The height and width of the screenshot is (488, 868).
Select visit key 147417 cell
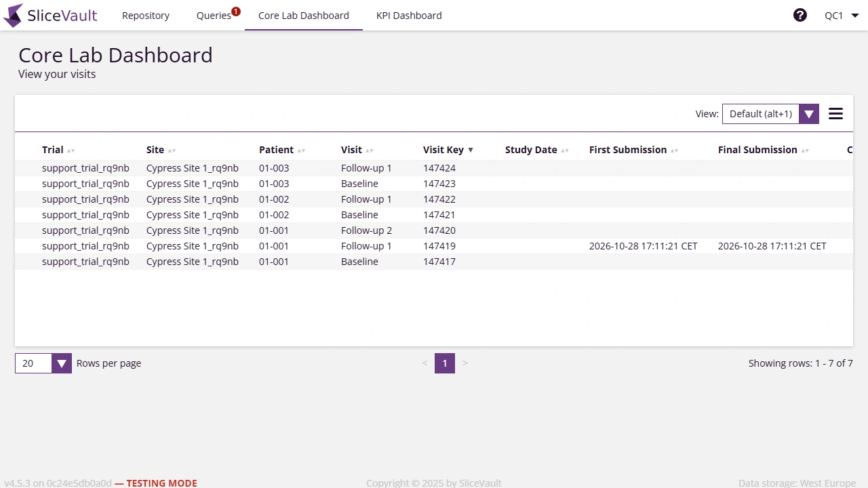click(439, 262)
